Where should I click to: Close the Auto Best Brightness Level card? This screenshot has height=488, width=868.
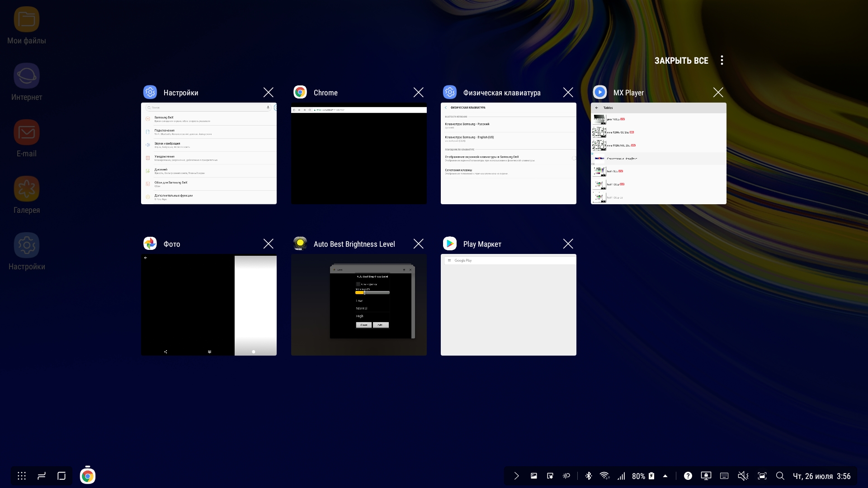(x=418, y=244)
